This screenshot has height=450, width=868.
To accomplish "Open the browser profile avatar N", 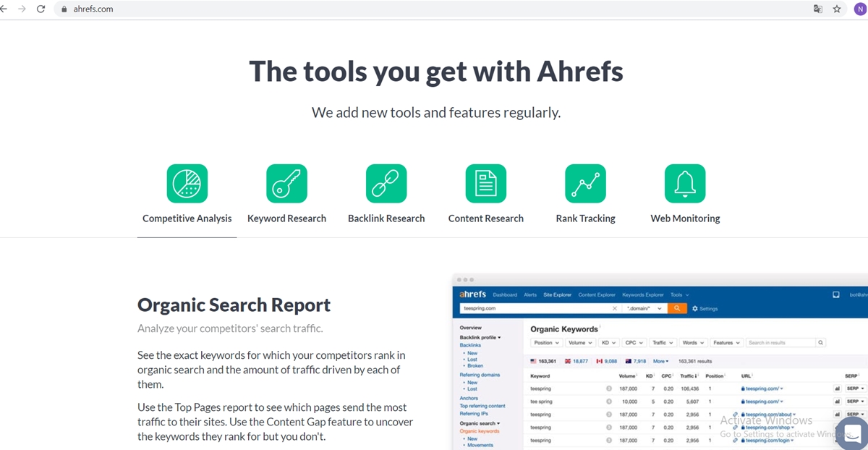I will point(859,9).
